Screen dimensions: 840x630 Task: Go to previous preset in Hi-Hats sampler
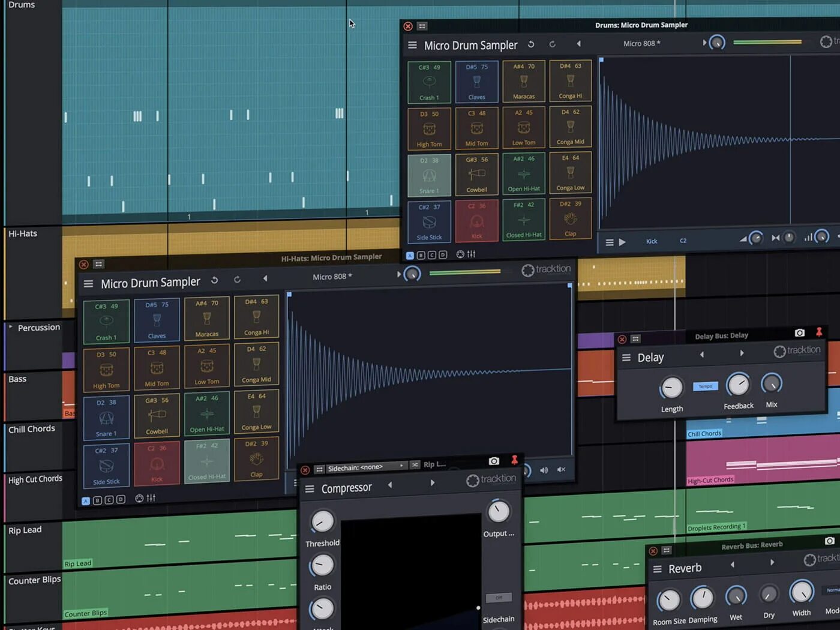click(265, 278)
